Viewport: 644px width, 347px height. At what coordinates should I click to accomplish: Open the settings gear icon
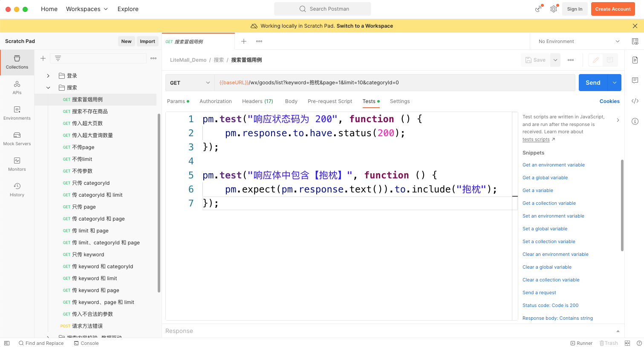pos(554,9)
